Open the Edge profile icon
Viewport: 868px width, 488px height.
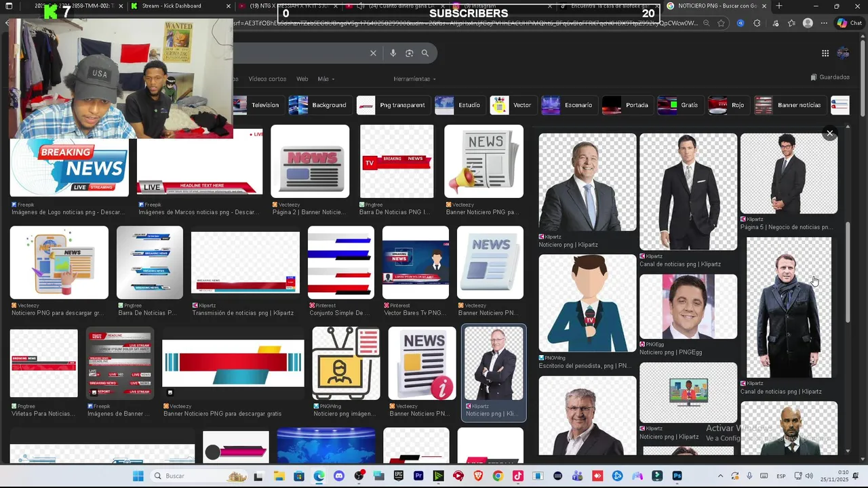(x=808, y=23)
